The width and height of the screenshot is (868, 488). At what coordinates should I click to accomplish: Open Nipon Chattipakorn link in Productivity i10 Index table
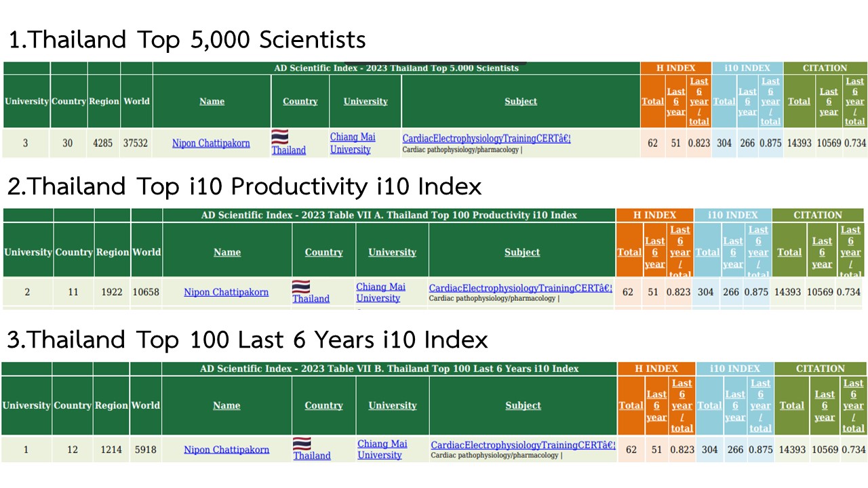[226, 292]
